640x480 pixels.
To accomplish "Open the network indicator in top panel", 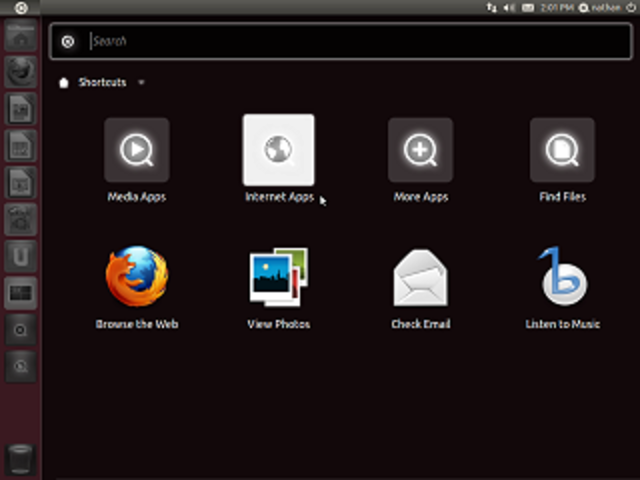I will coord(492,7).
